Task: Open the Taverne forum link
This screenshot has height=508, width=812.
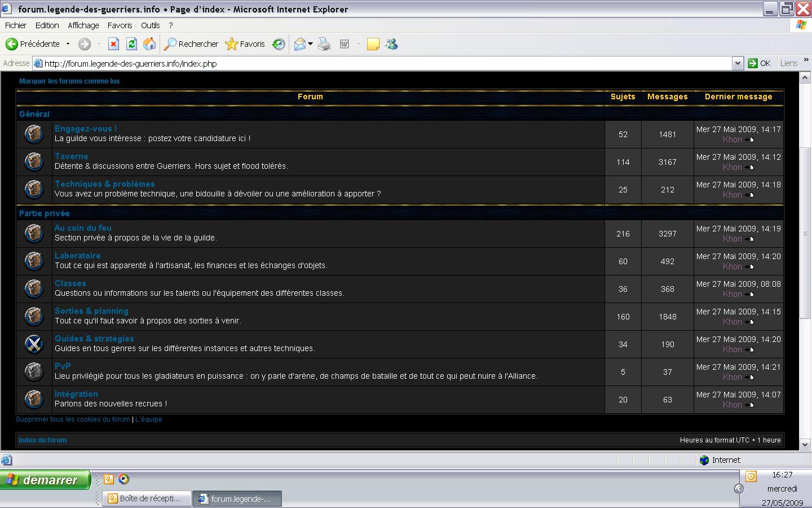Action: (71, 156)
